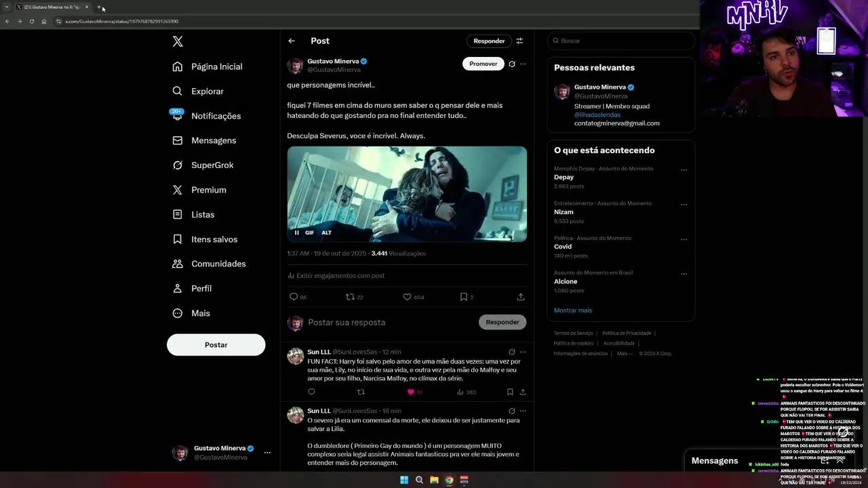Bookmark the main post

point(464,297)
